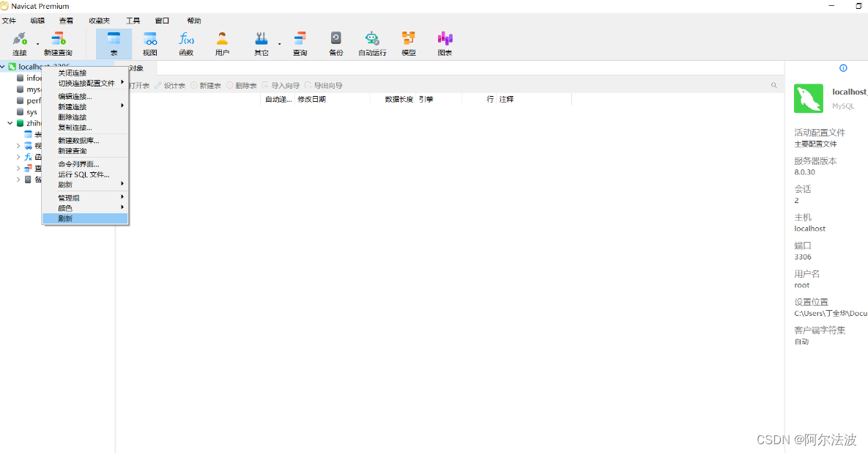Screen dimensions: 868x453
Task: Open the 切换连接配置文件 submenu
Action: coord(85,83)
